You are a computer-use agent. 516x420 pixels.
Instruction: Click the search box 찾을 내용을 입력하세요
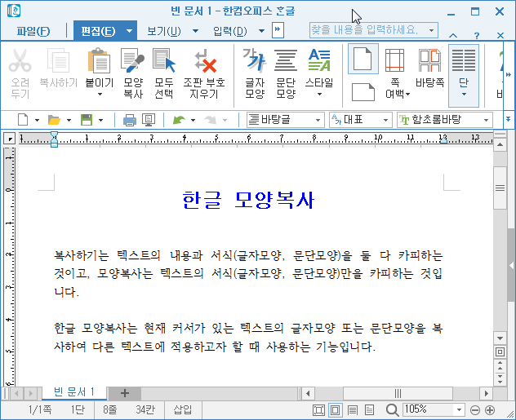[x=373, y=30]
